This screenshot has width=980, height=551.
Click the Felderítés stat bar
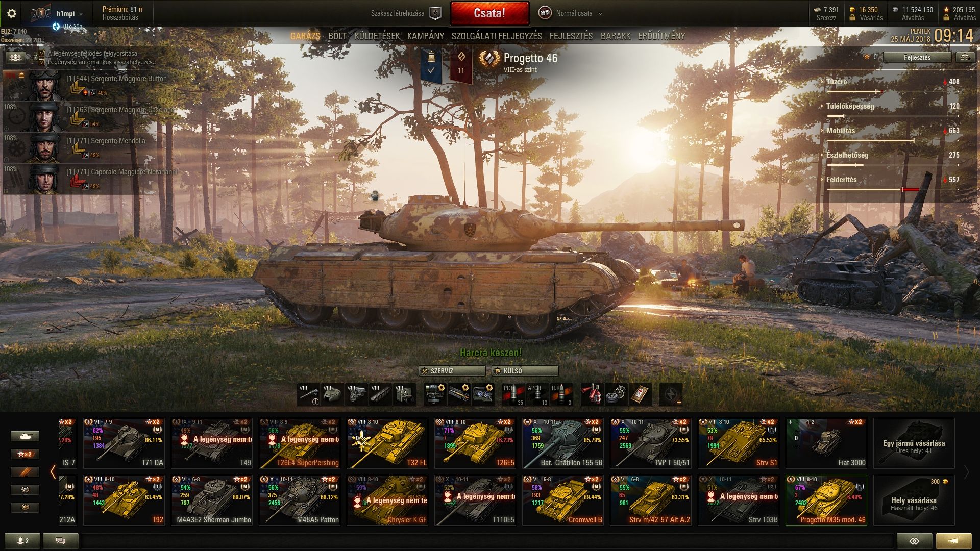pos(873,189)
